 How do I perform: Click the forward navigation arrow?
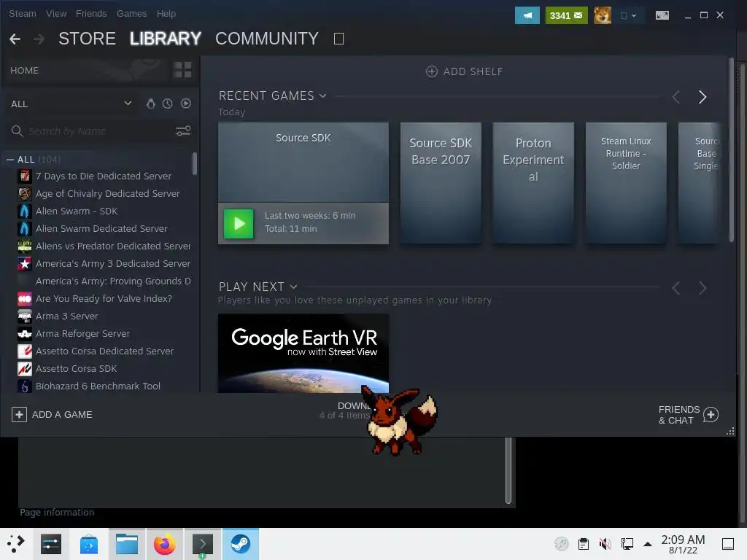(39, 39)
